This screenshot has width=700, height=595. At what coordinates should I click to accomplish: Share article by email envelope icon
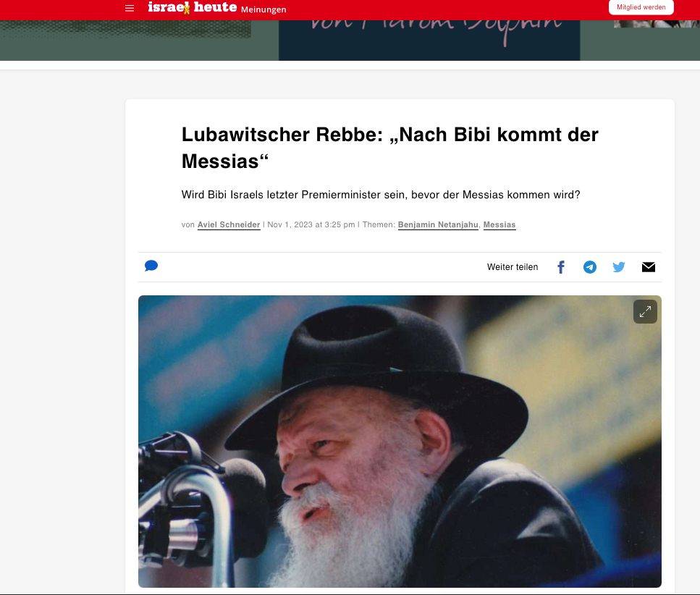tap(648, 267)
